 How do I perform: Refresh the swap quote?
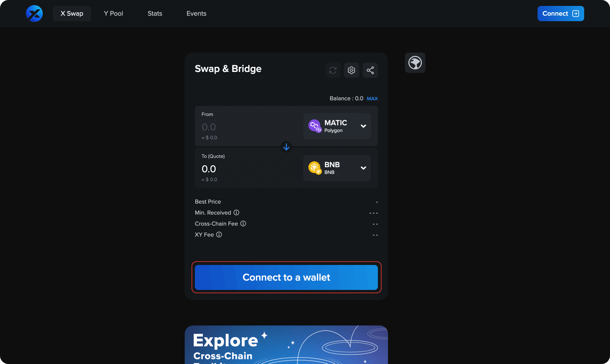[x=333, y=70]
